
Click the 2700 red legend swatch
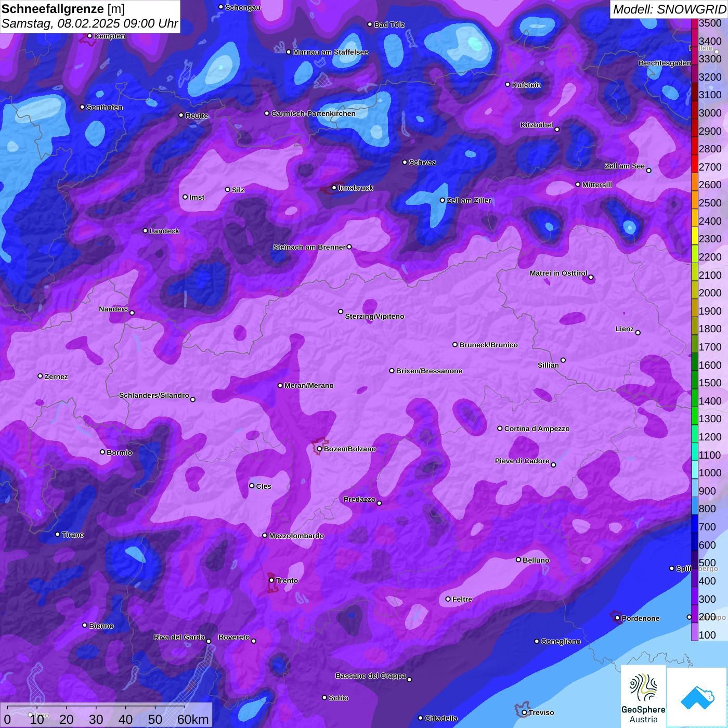694,164
